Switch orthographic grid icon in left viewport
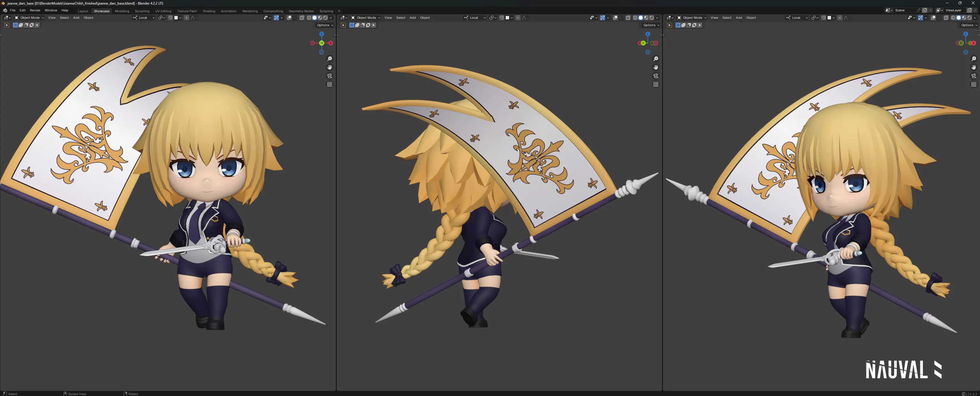Image resolution: width=980 pixels, height=396 pixels. [329, 84]
